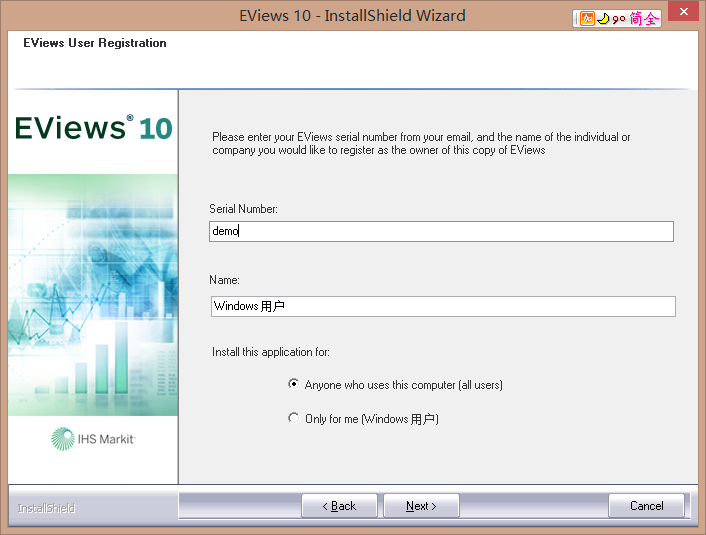Click the InstallShield label at bottom left

click(46, 508)
